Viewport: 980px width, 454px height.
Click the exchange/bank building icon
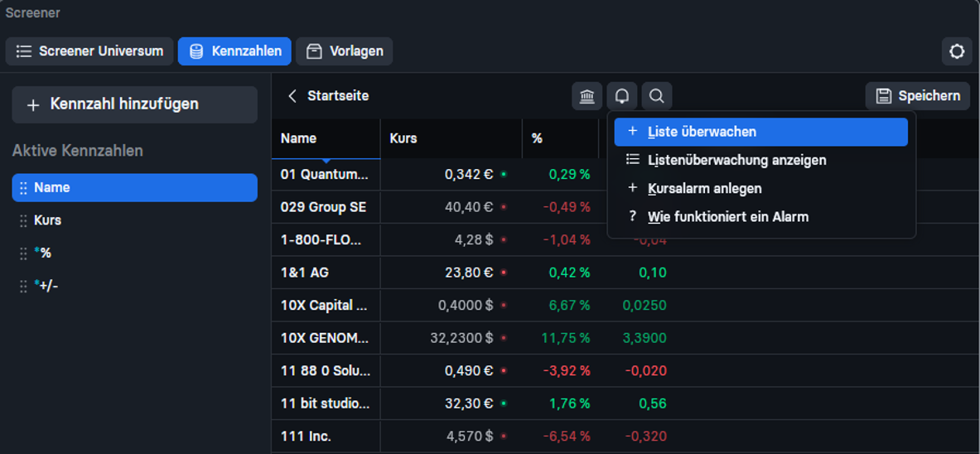click(587, 95)
